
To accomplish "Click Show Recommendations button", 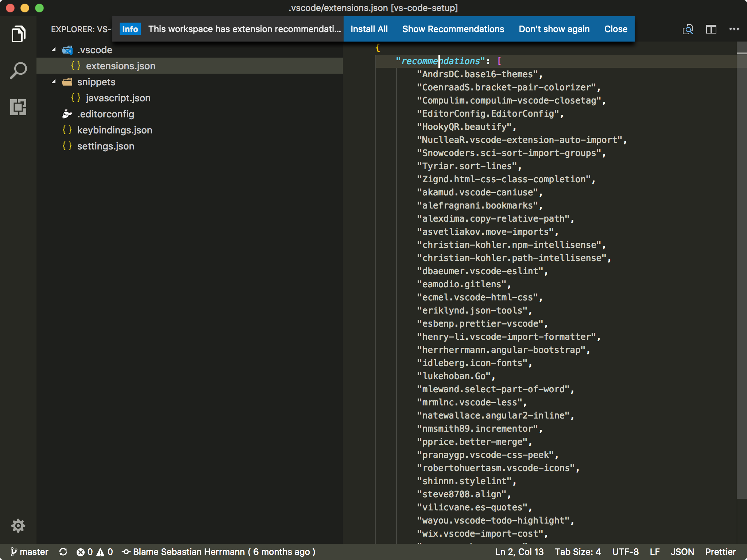I will click(453, 28).
